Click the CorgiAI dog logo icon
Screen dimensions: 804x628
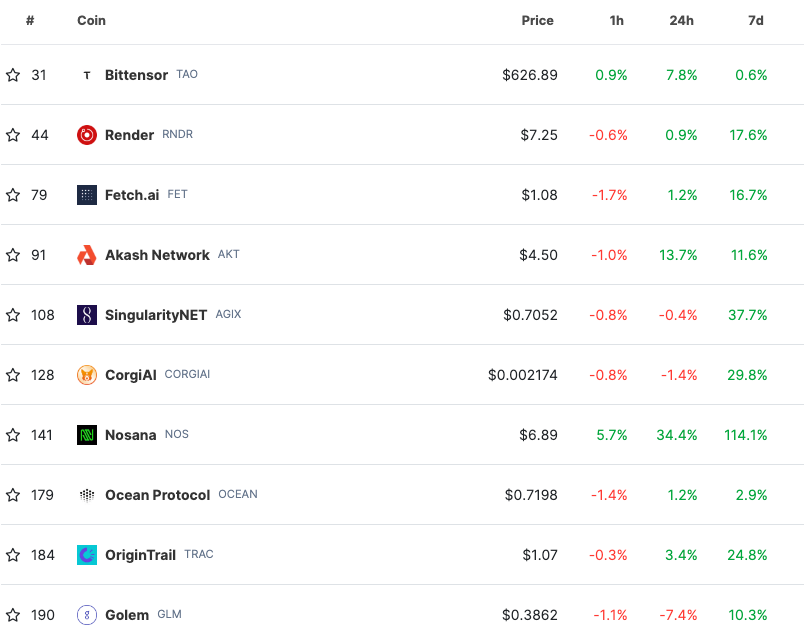coord(87,375)
